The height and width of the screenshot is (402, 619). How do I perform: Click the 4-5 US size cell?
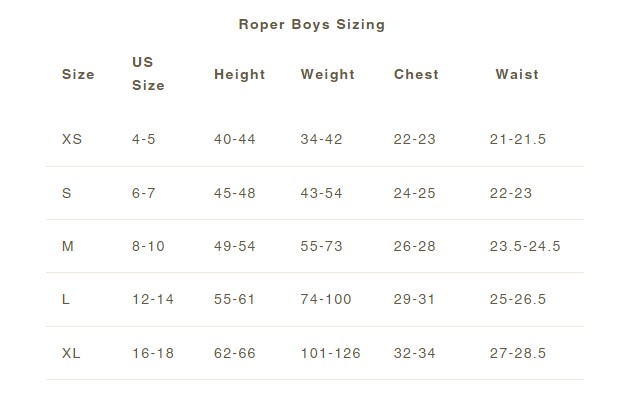(144, 139)
